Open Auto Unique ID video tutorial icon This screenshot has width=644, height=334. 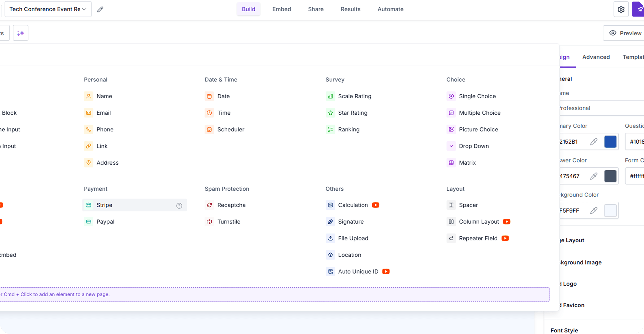386,271
